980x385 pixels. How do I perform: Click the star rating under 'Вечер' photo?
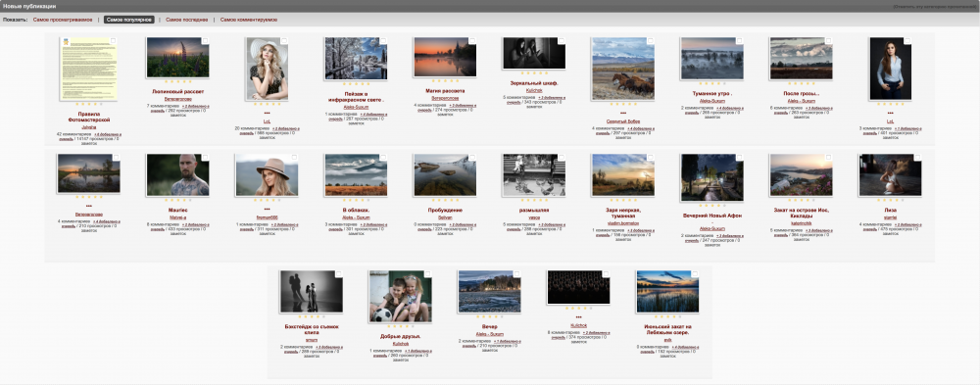(489, 316)
